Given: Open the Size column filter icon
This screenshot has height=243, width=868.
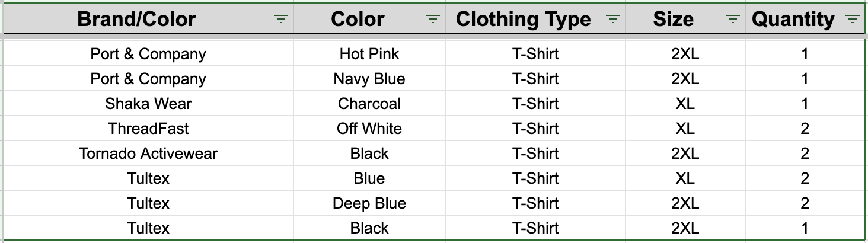Looking at the screenshot, I should click(733, 20).
